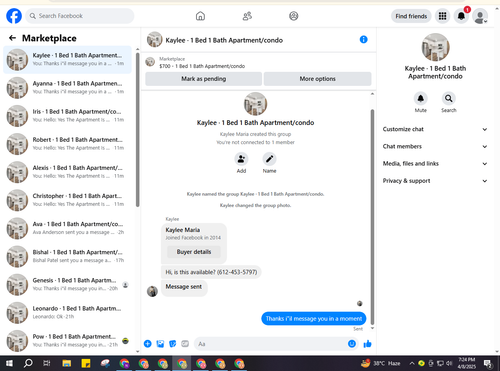The image size is (500, 371).
Task: Show hidden system tray icons
Action: pyautogui.click(x=412, y=363)
